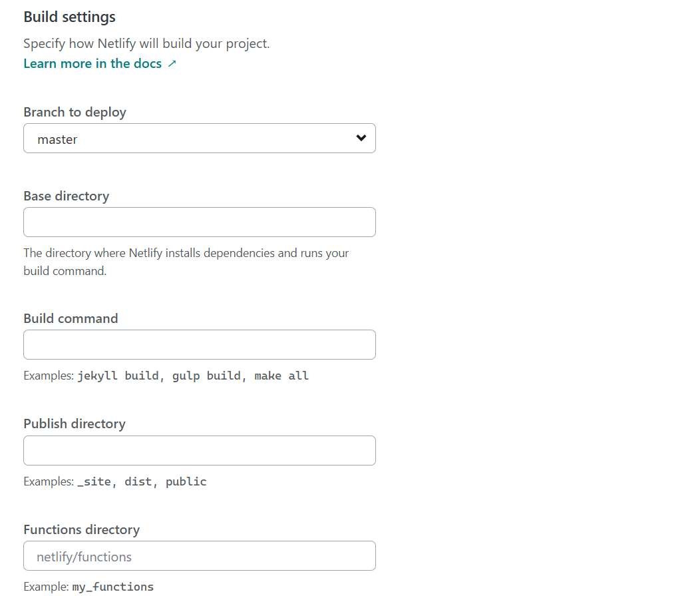Click the Publish directory input field
The height and width of the screenshot is (596, 700).
200,450
